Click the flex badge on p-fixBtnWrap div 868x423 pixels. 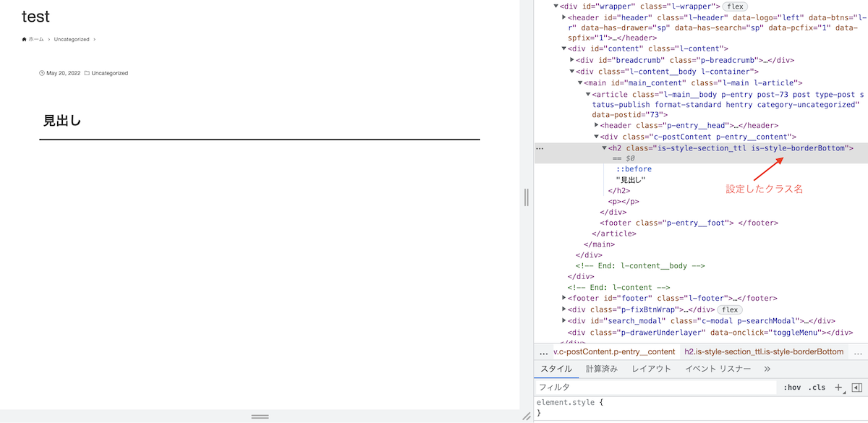(730, 309)
